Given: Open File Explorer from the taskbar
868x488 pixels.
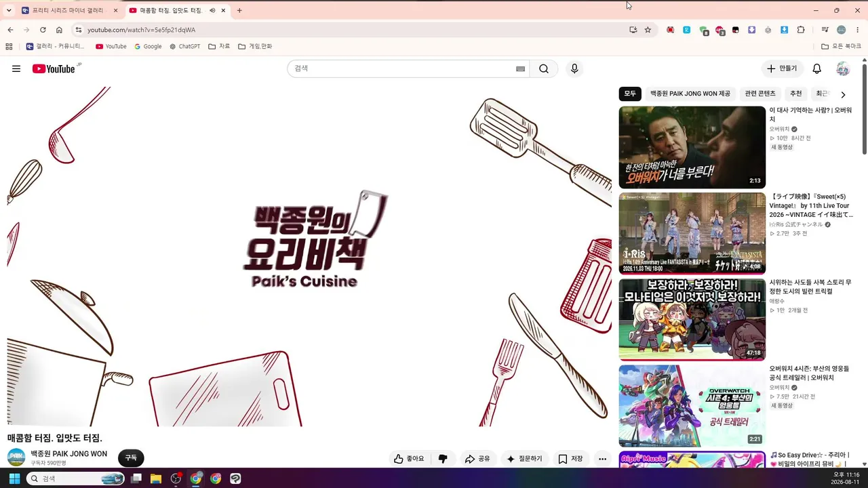Looking at the screenshot, I should pos(156,479).
